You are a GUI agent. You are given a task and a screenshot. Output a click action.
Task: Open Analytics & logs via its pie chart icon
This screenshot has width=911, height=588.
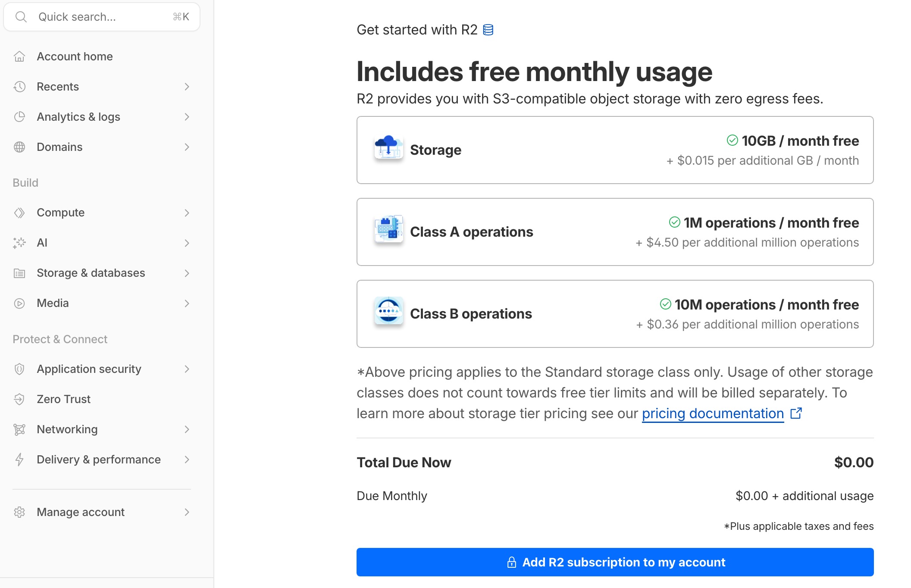(x=19, y=117)
